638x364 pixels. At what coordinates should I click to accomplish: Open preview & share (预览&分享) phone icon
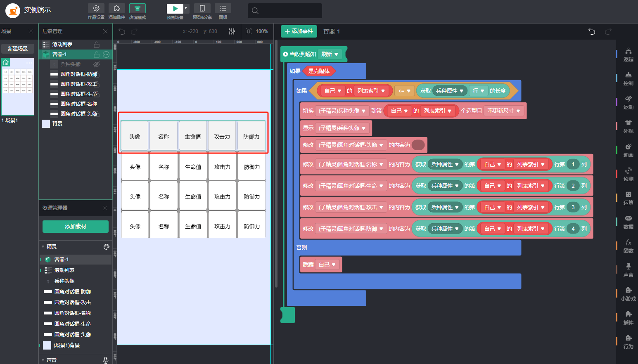click(x=202, y=8)
